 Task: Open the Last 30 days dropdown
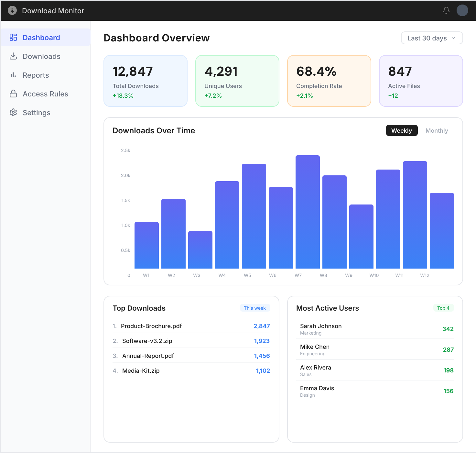point(432,38)
